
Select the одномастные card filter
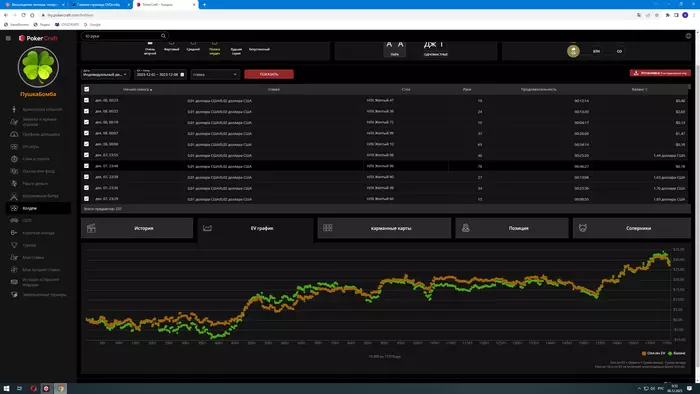435,49
